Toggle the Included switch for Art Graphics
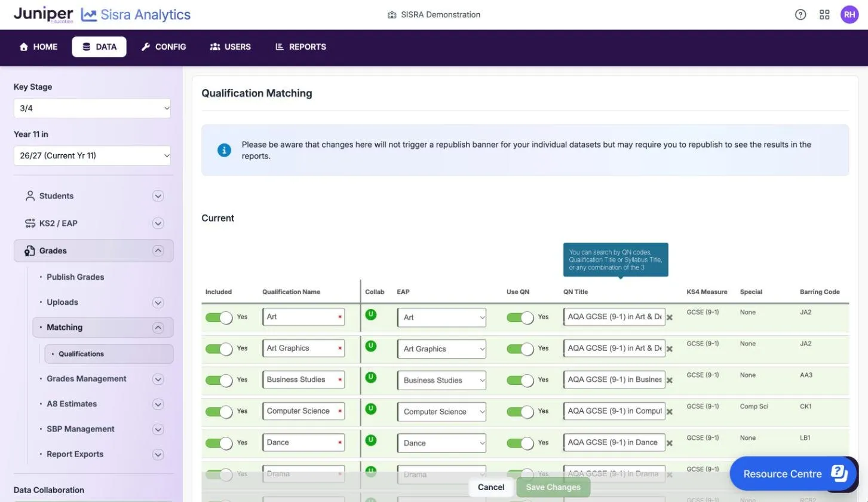This screenshot has height=502, width=868. (x=219, y=348)
